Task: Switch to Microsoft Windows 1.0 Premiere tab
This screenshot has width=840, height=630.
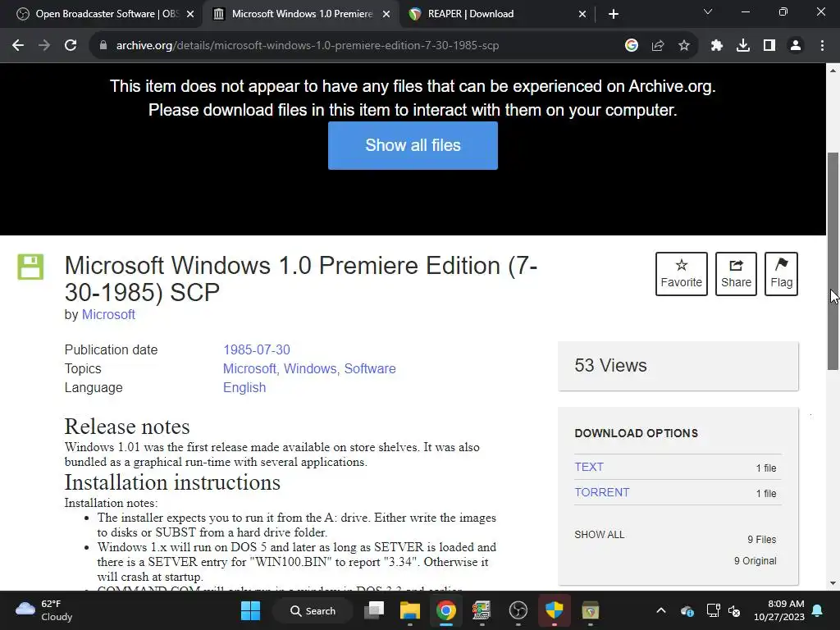Action: [x=302, y=14]
